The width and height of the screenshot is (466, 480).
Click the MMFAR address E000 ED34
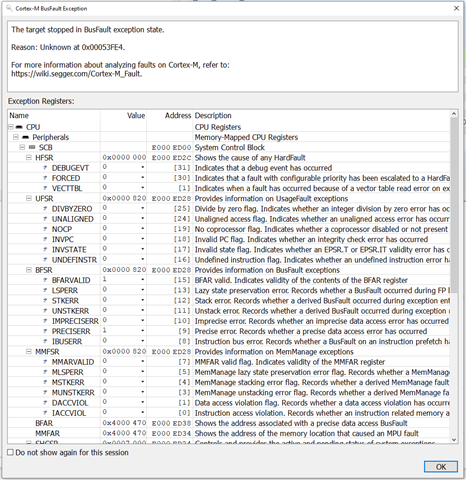point(171,433)
